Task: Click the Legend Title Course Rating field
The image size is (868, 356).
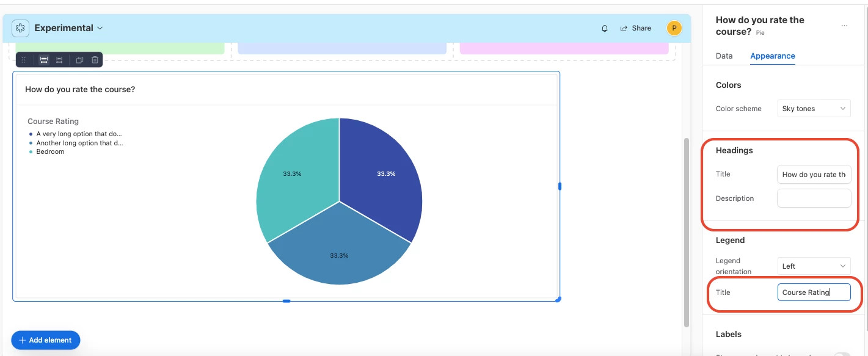Action: [x=814, y=292]
